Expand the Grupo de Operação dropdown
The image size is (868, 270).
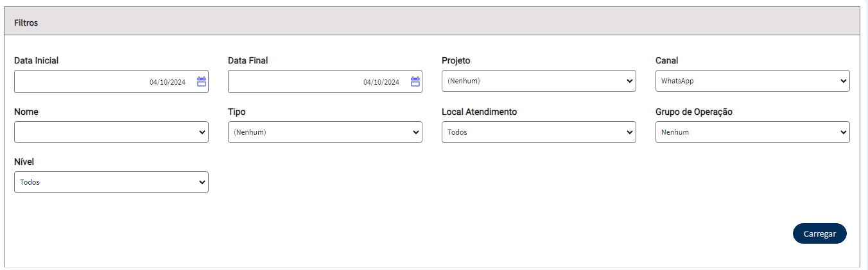click(752, 132)
